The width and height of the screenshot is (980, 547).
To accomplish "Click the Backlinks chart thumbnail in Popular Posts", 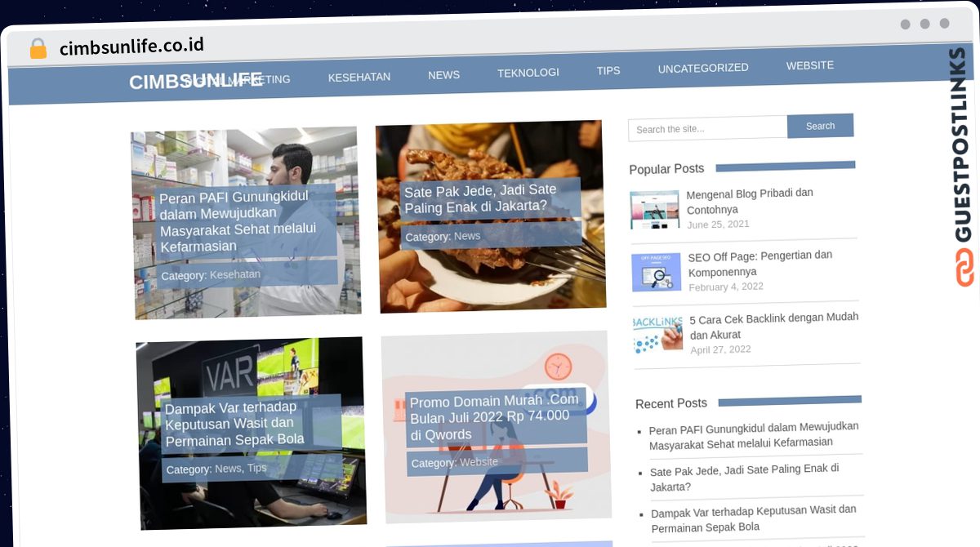I will (x=656, y=334).
